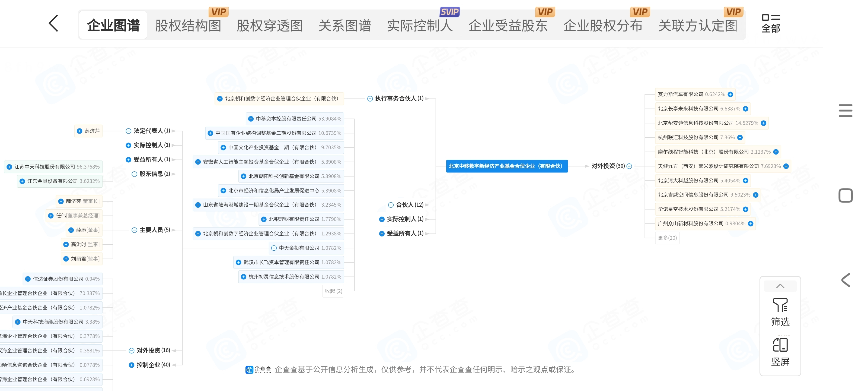The image size is (868, 391).
Task: Show 更多(20) investments
Action: click(667, 238)
